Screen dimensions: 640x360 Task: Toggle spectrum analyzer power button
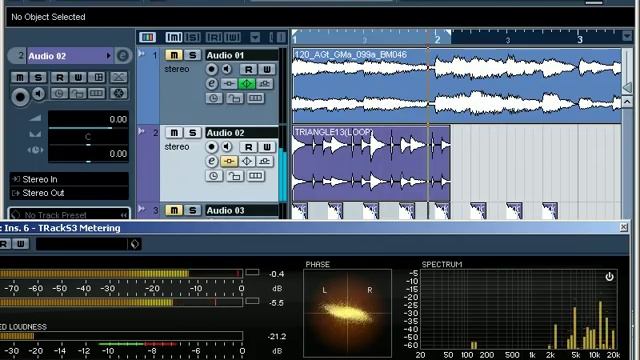tap(609, 277)
